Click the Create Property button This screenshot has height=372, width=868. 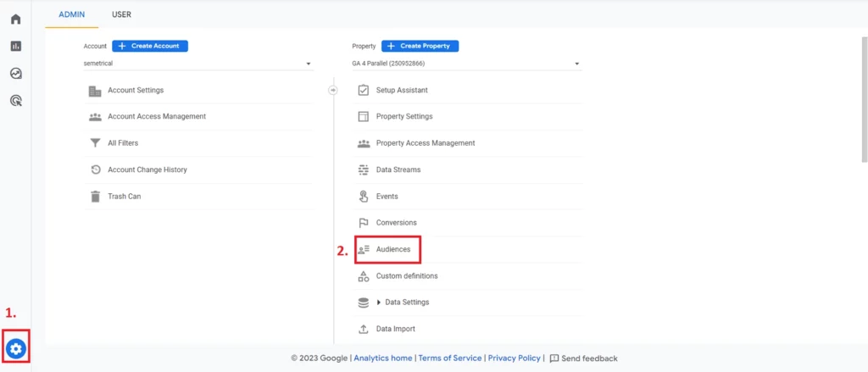tap(420, 46)
